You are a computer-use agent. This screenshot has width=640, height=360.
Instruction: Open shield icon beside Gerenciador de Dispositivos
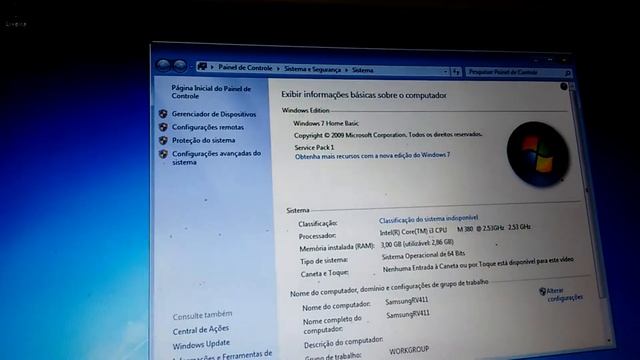point(163,114)
